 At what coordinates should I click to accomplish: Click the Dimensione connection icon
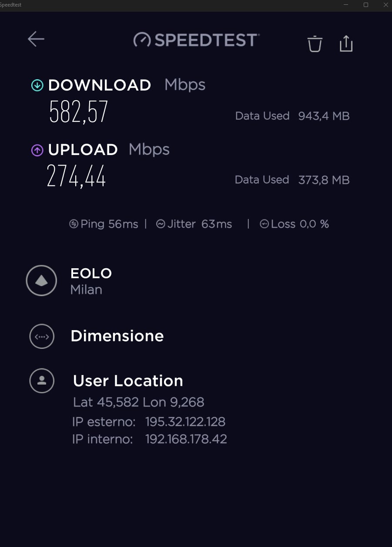[x=42, y=336]
